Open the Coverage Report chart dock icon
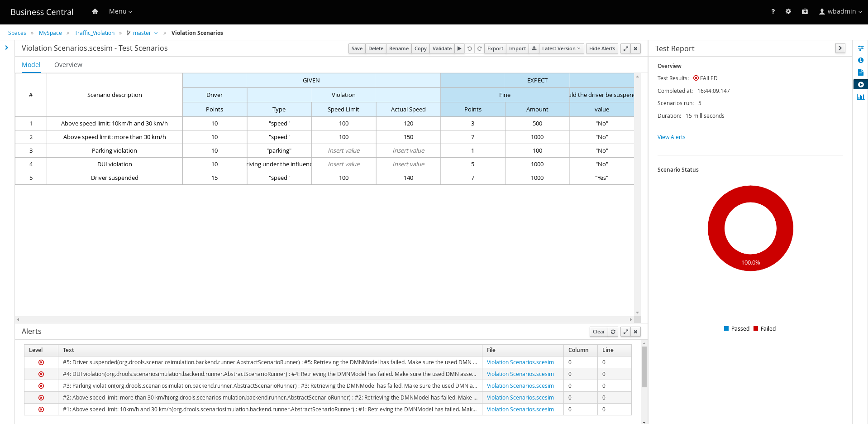 point(861,97)
